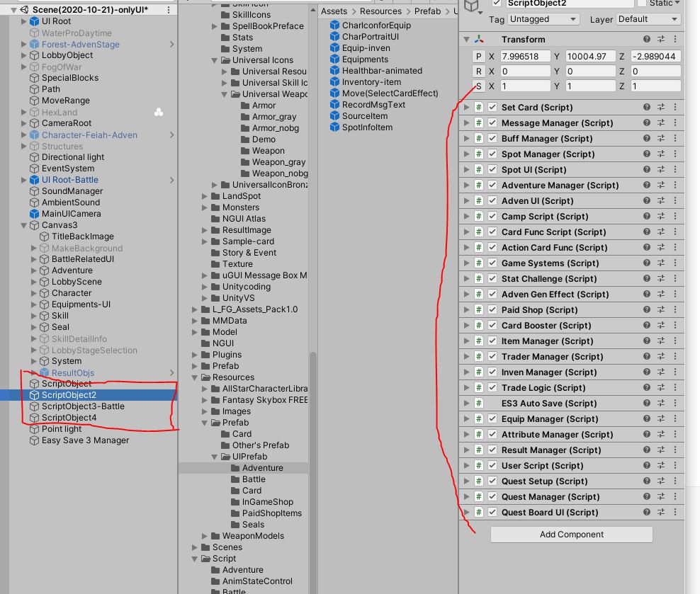Click the Resources breadcrumb in project path

click(x=380, y=11)
